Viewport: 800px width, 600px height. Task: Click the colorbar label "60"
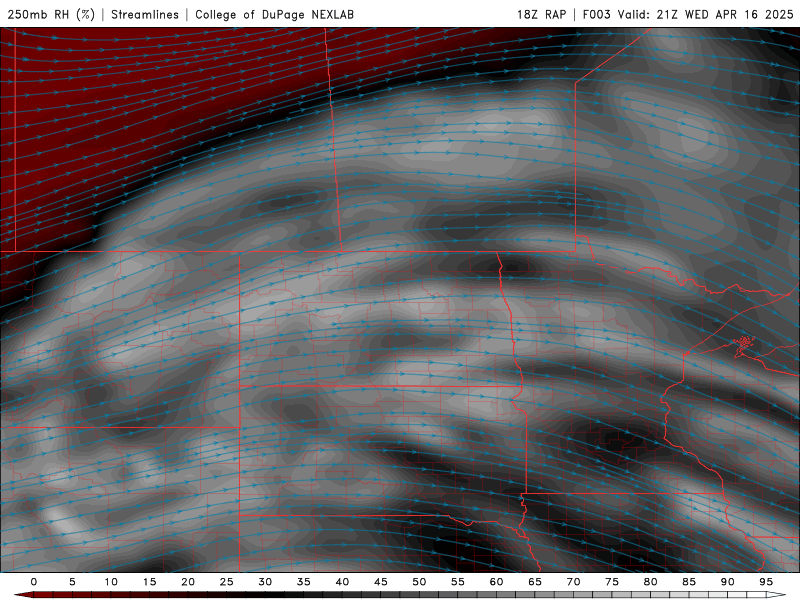pyautogui.click(x=496, y=582)
